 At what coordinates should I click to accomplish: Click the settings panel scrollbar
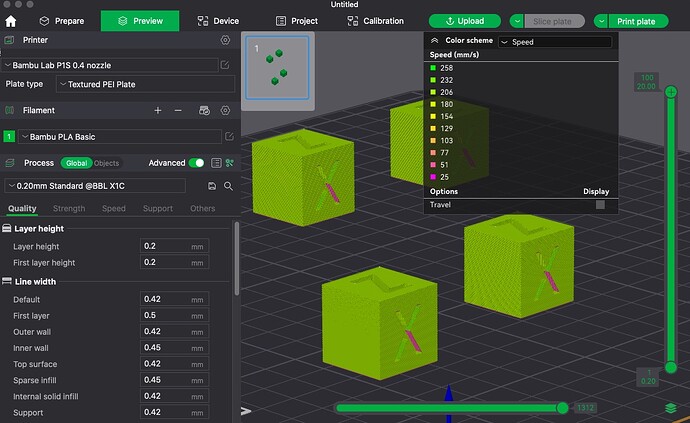pos(237,258)
